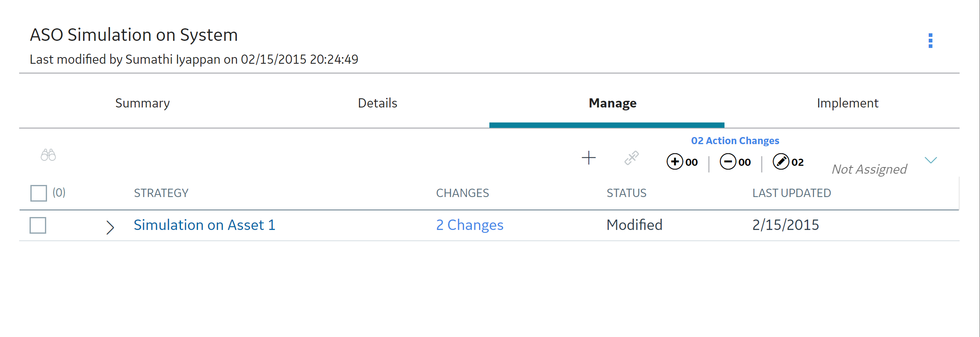Switch to the Details tab
980x337 pixels.
[377, 103]
